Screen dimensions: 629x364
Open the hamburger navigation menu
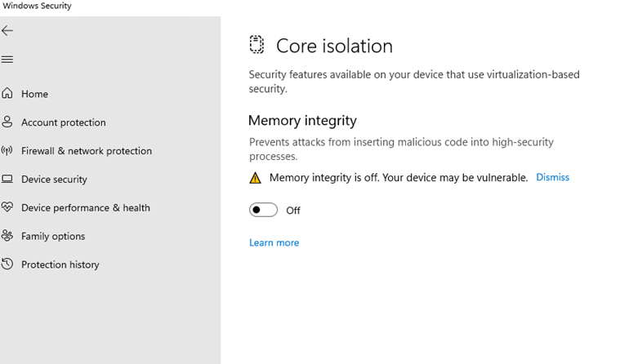click(x=7, y=60)
